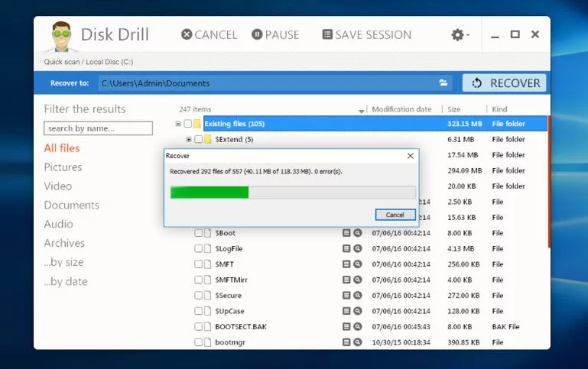588x369 pixels.
Task: Sort by Modification date column
Action: pos(401,109)
